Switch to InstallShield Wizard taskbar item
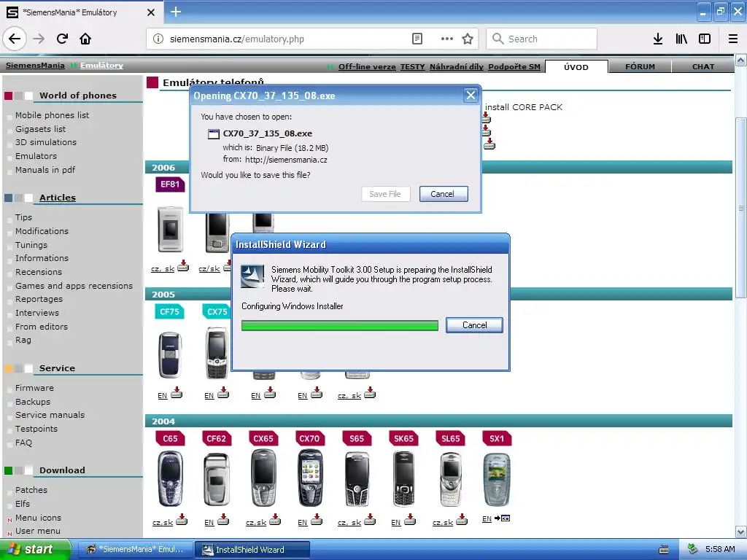 [252, 550]
